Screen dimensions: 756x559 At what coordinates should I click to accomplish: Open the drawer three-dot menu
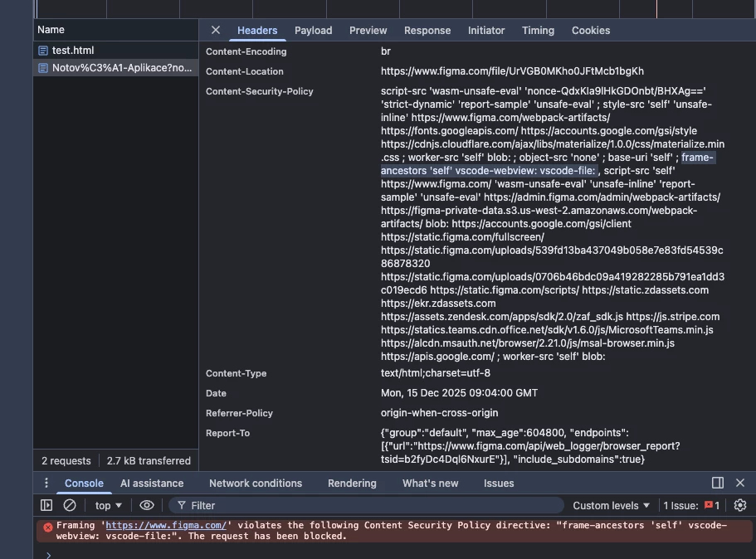pos(46,483)
